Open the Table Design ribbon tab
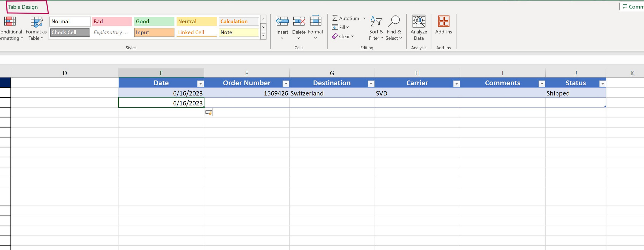Screen dimensions: 644x250 tap(23, 7)
